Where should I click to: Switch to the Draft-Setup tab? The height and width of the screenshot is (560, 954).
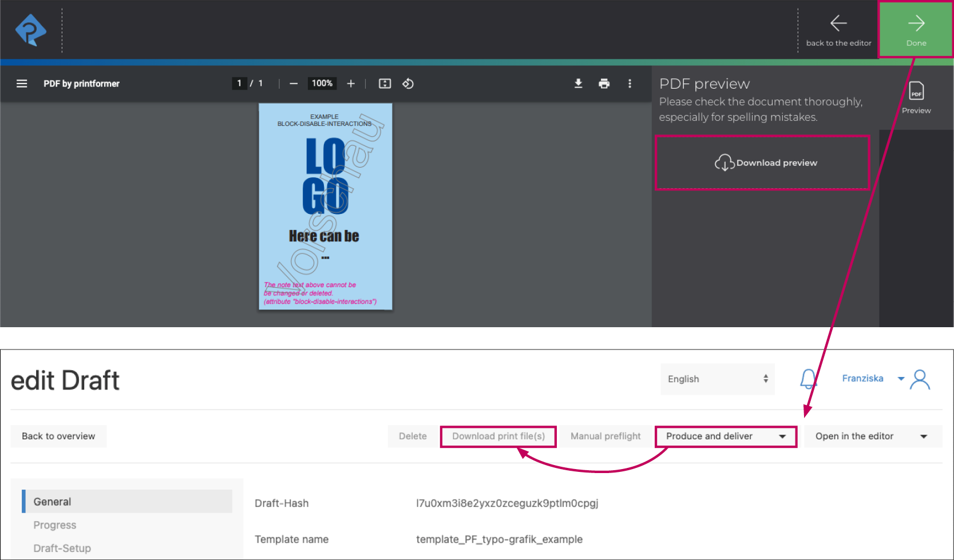(x=62, y=548)
